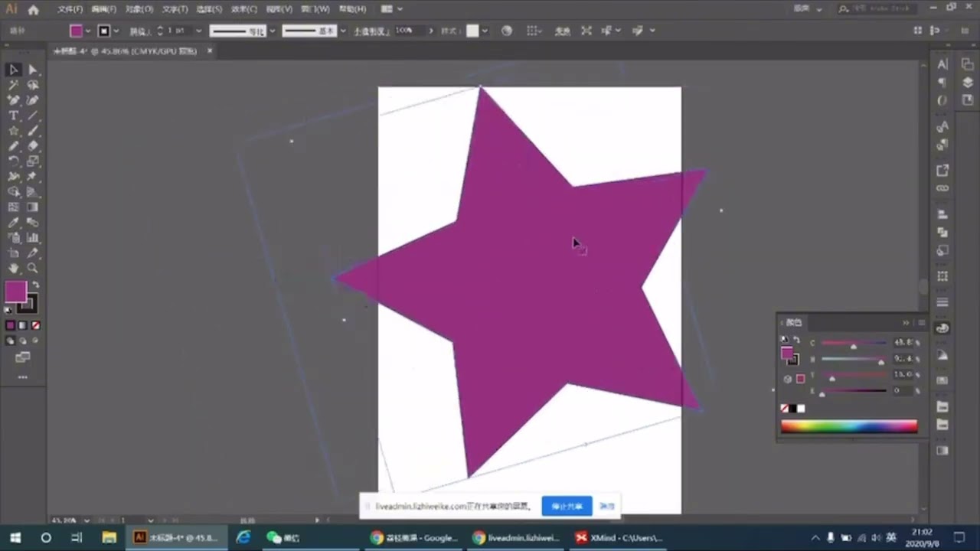Expand the opacity arrow next to 100%

click(431, 31)
